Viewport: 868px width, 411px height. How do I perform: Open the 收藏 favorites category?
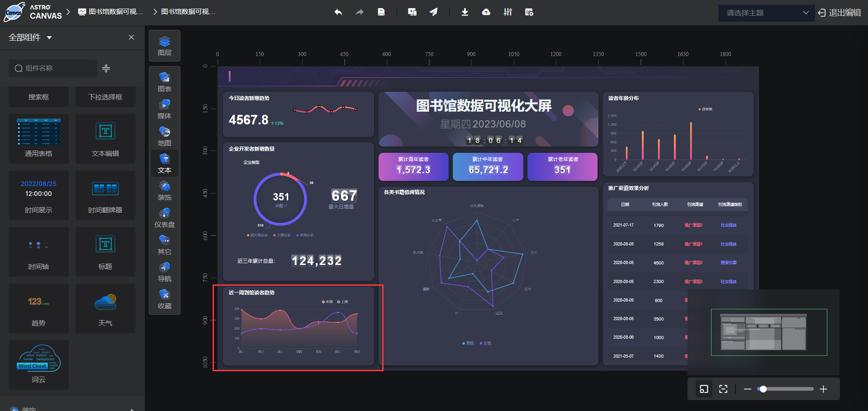[165, 299]
